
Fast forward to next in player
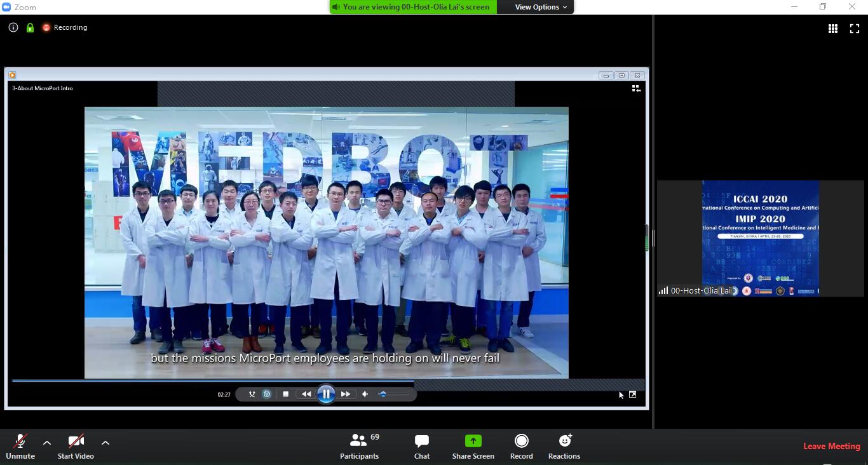pyautogui.click(x=346, y=394)
